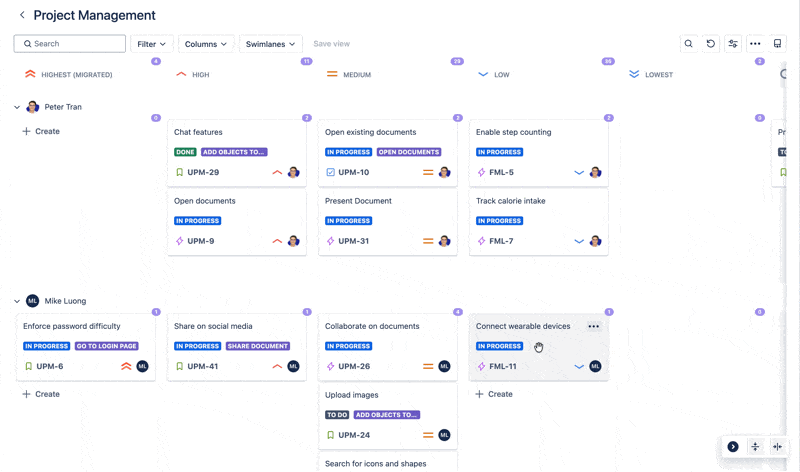Open the Columns dropdown
This screenshot has height=472, width=800.
[206, 44]
